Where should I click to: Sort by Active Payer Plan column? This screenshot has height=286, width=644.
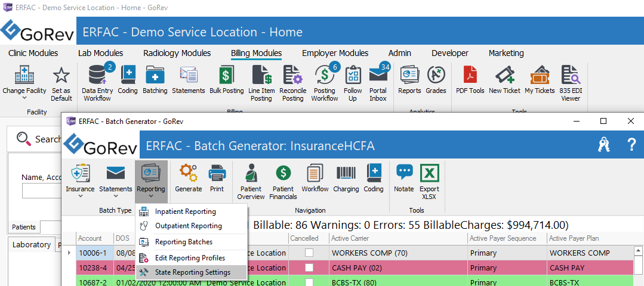pyautogui.click(x=589, y=238)
